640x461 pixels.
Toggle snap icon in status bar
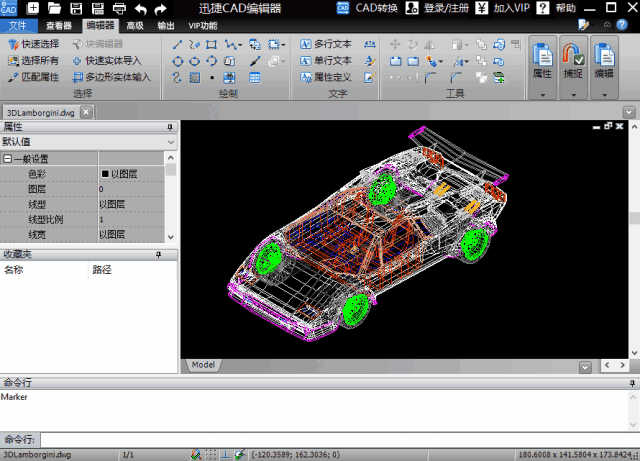[x=196, y=454]
